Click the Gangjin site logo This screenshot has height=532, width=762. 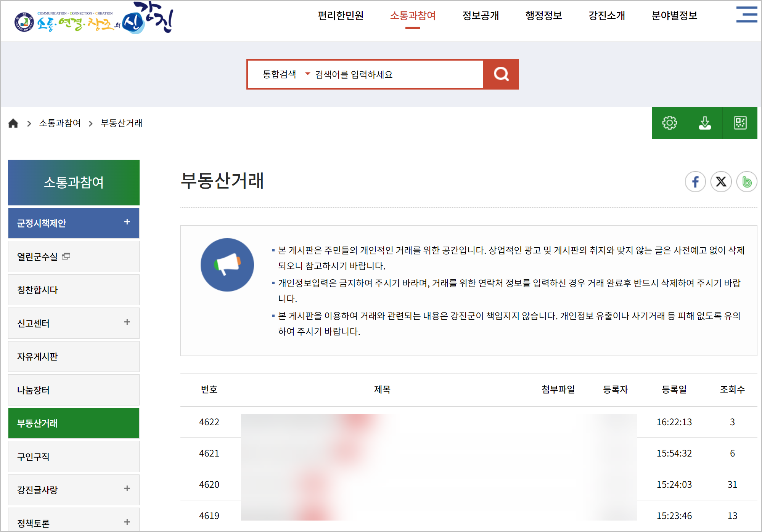click(94, 19)
